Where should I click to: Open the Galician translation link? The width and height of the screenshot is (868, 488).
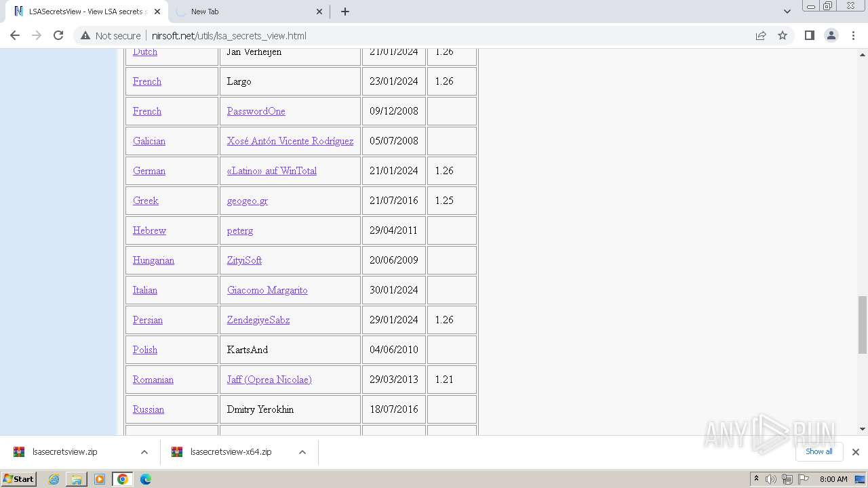point(149,141)
